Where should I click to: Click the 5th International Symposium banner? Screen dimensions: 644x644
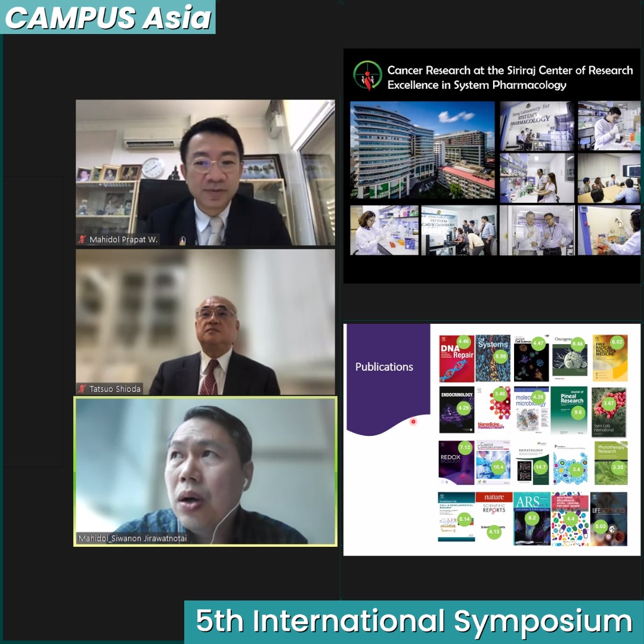413,622
